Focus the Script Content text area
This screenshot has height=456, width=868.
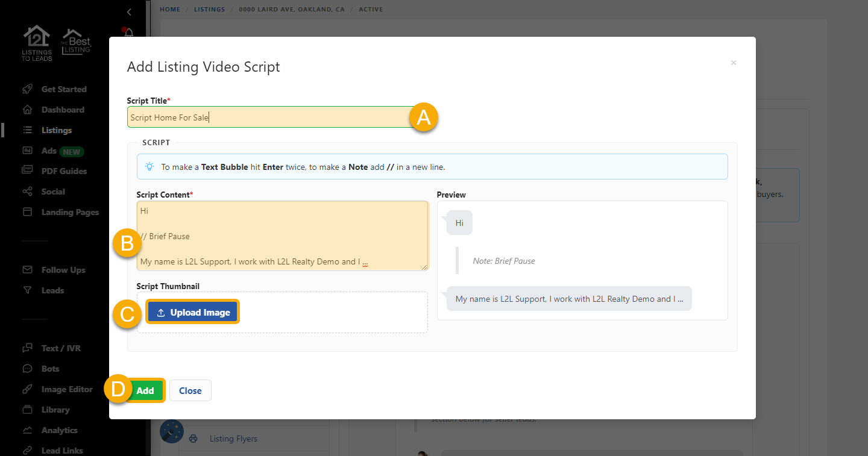282,235
